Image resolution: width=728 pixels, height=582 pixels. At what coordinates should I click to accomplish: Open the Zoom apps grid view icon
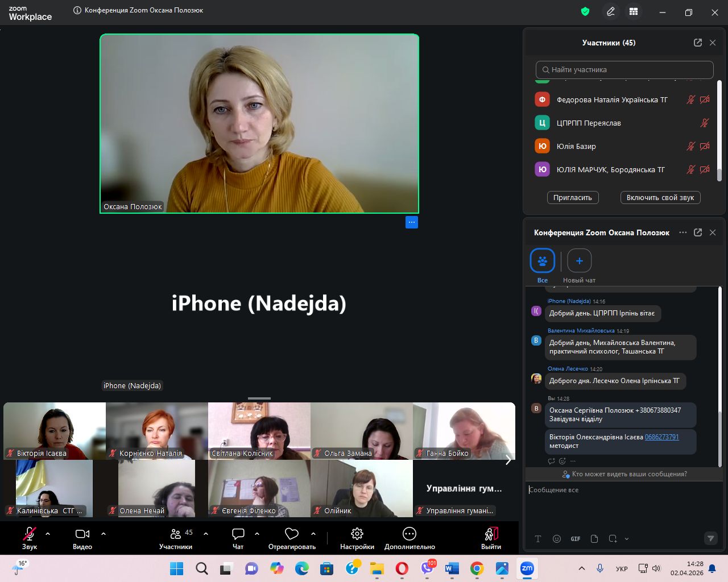tap(634, 11)
